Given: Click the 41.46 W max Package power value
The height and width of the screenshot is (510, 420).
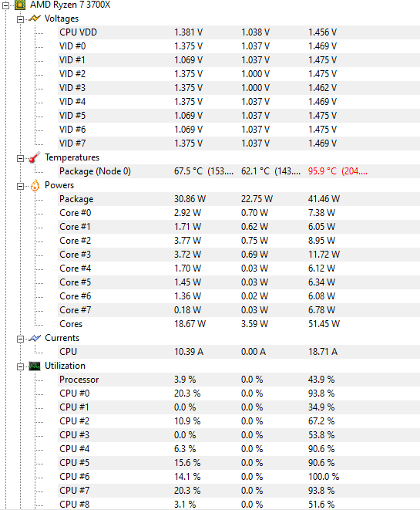Looking at the screenshot, I should point(324,199).
